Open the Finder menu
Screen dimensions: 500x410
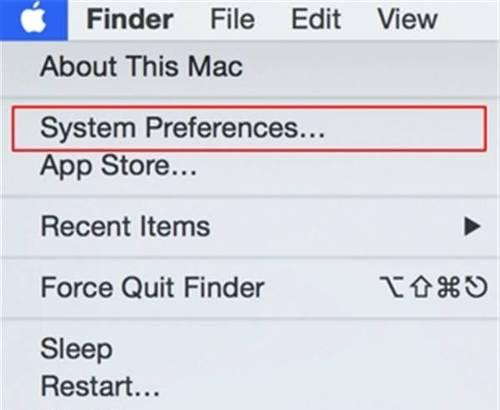coord(130,19)
